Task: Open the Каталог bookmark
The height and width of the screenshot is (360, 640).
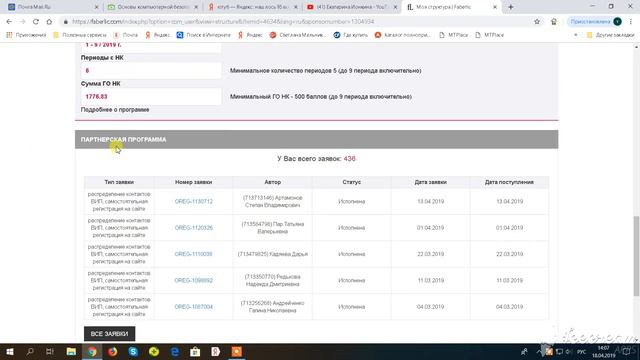Action: [402, 35]
